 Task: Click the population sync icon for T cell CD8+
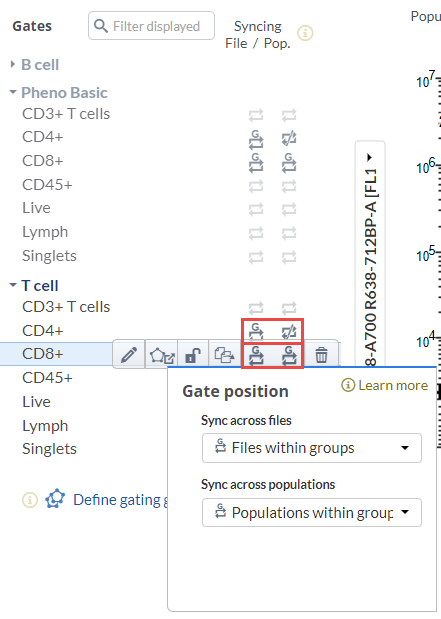coord(289,355)
